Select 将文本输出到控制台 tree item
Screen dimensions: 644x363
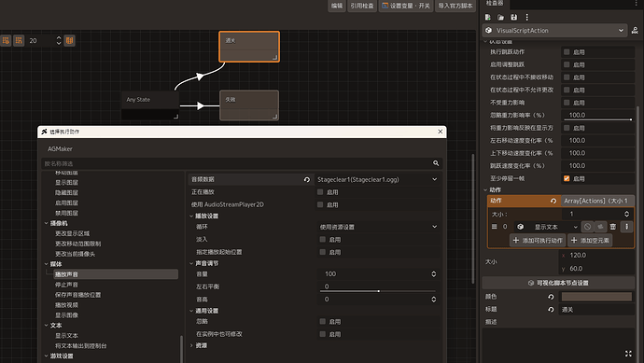pyautogui.click(x=81, y=346)
